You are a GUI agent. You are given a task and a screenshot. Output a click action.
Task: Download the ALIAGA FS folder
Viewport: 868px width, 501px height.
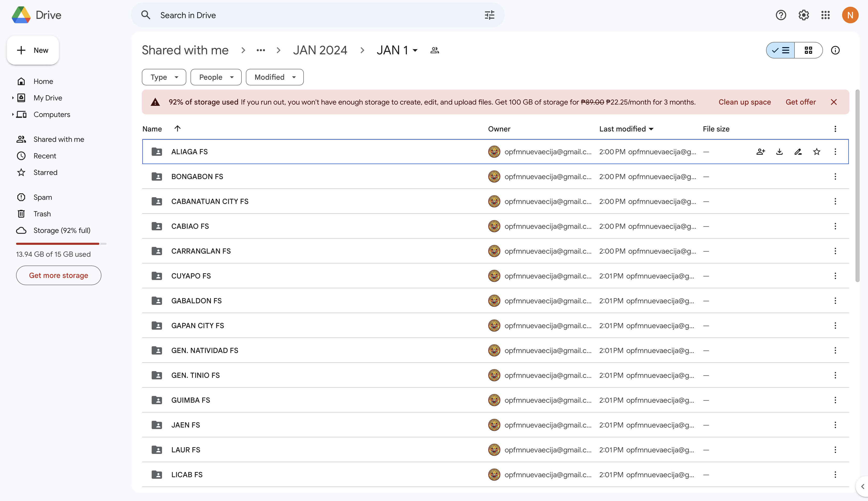779,152
